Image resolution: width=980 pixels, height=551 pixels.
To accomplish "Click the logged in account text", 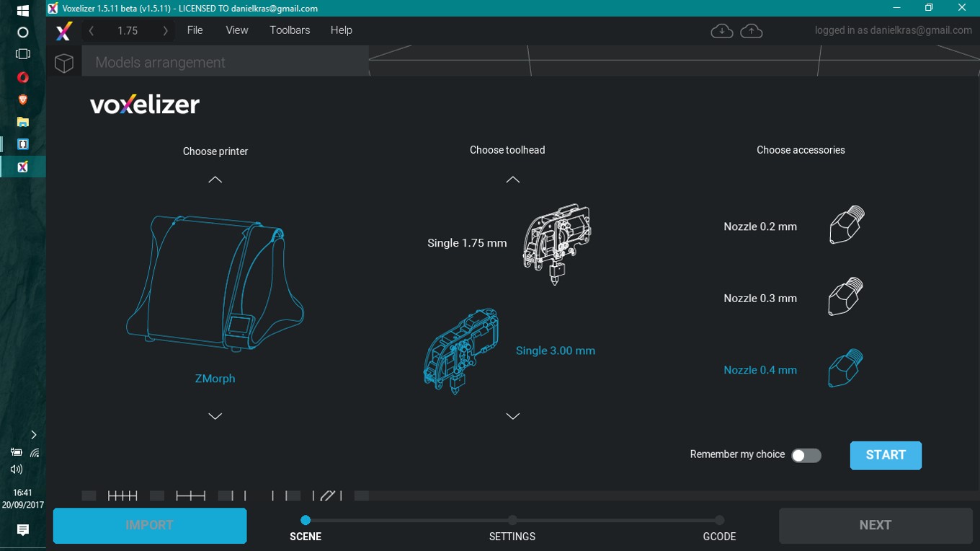I will 894,30.
